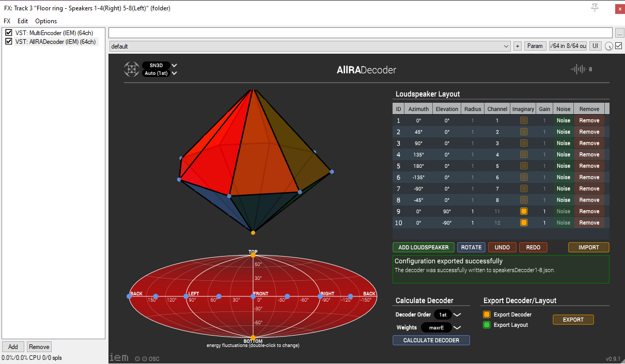
Task: Open the Options menu
Action: 46,21
